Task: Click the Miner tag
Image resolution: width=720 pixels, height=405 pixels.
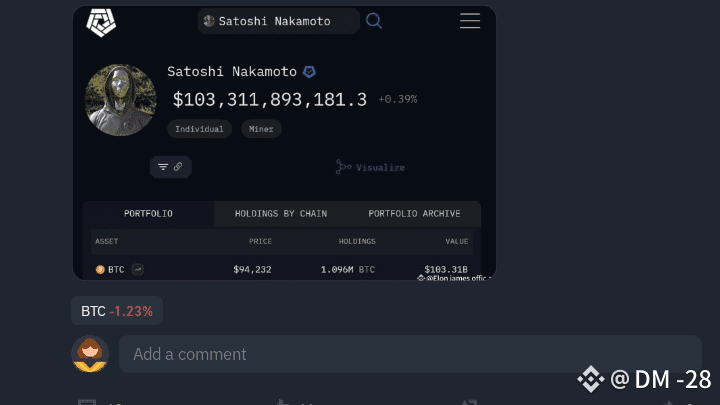Action: 261,129
